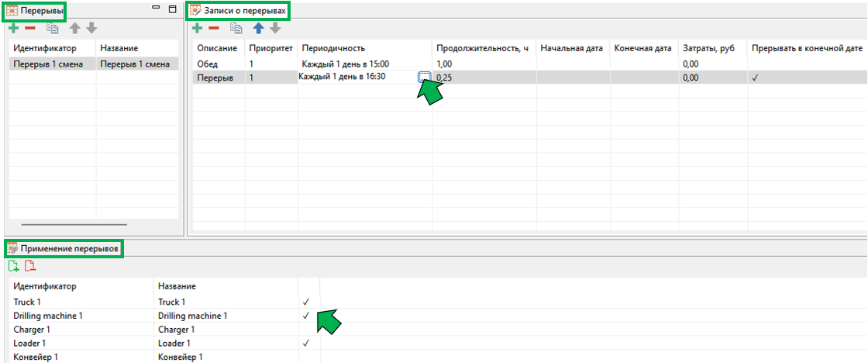
Task: Open periodicity editor button for Перерыв row
Action: (x=423, y=77)
